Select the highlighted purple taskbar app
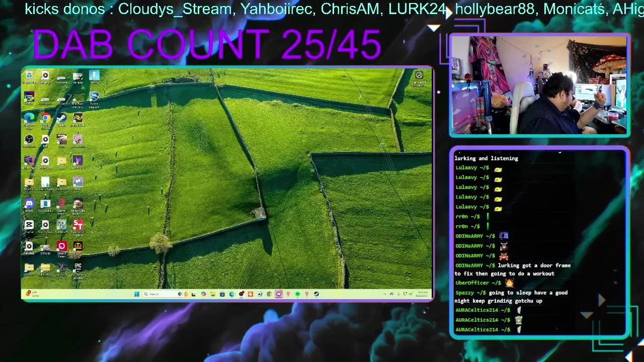The height and width of the screenshot is (362, 644). pos(279,294)
